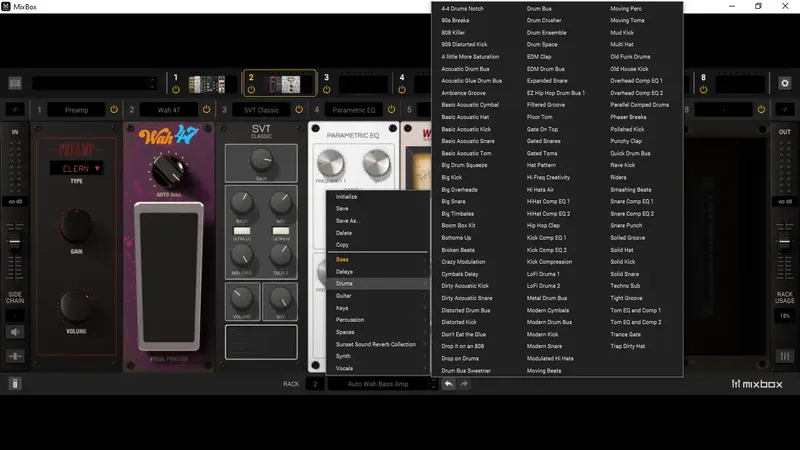Click the input level fader
This screenshot has height=450, width=800.
coord(15,243)
